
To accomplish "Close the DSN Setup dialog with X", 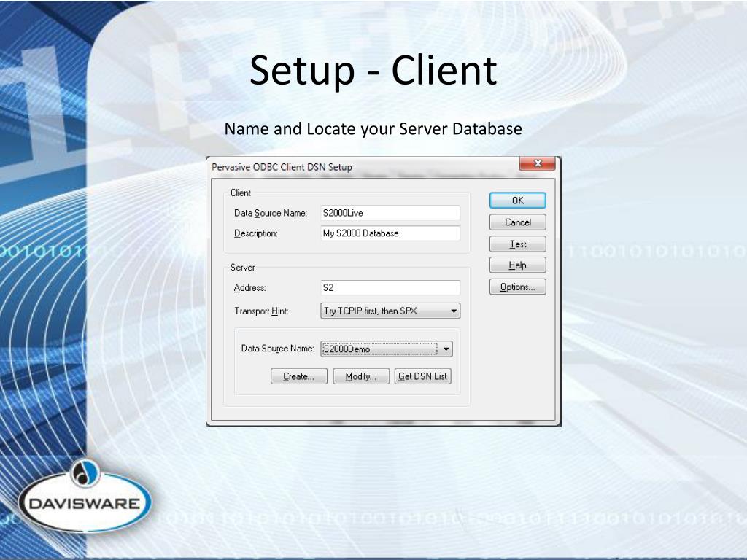I will (538, 163).
